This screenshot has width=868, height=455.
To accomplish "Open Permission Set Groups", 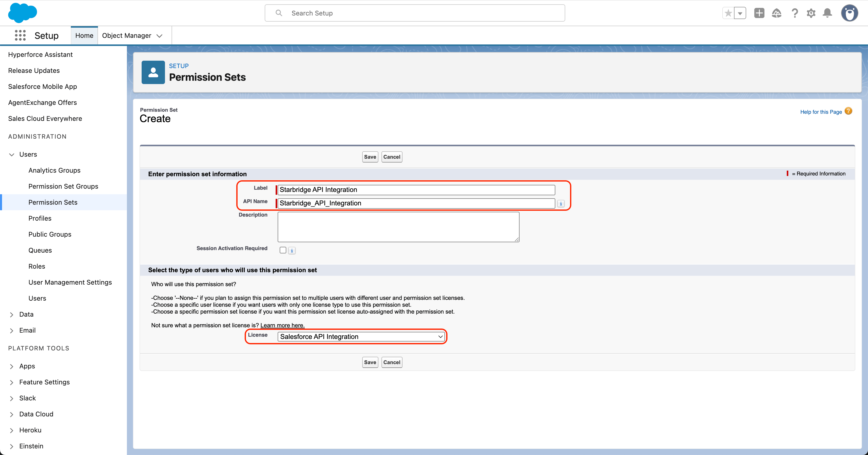I will tap(63, 186).
